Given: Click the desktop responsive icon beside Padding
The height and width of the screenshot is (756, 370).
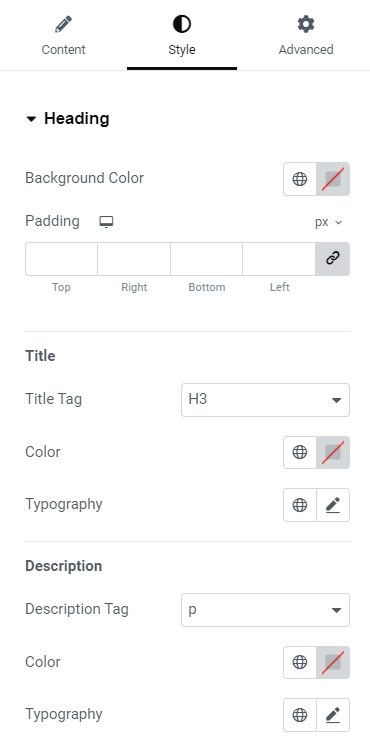Looking at the screenshot, I should (106, 222).
